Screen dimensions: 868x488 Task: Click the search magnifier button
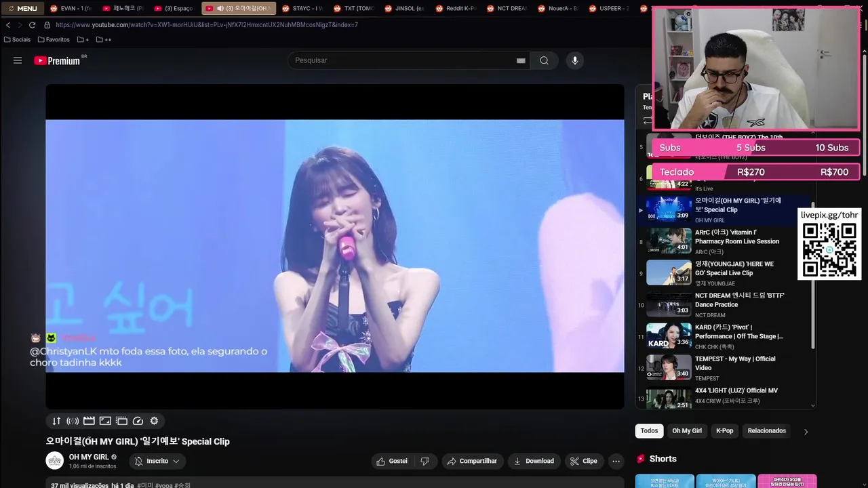(x=544, y=60)
